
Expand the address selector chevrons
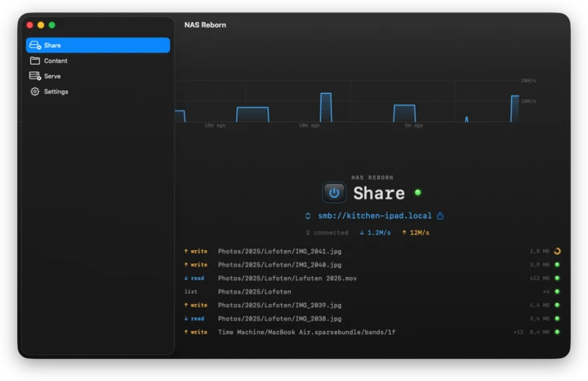[308, 216]
